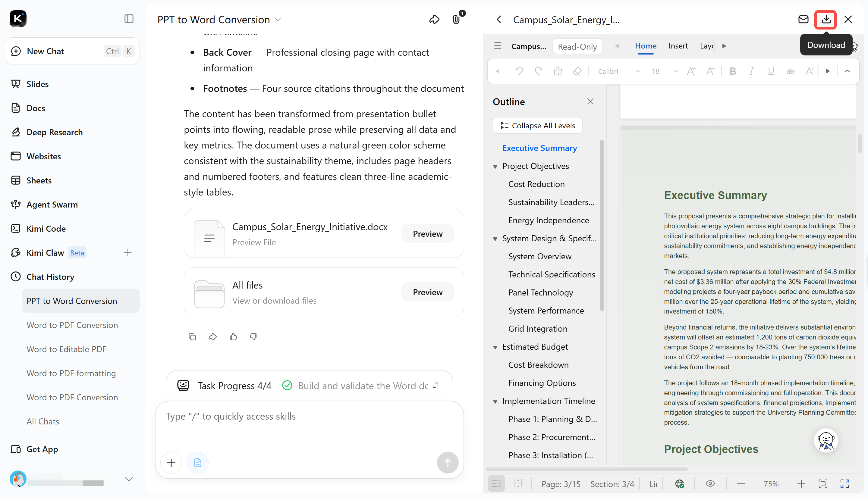This screenshot has width=868, height=497.
Task: Collapse the left sidebar panel icon
Action: click(129, 19)
